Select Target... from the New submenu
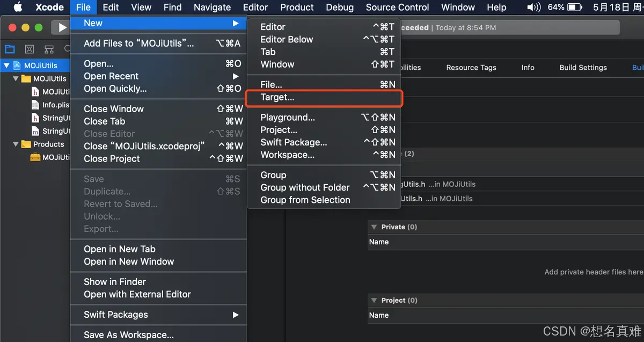Image resolution: width=644 pixels, height=342 pixels. 279,98
